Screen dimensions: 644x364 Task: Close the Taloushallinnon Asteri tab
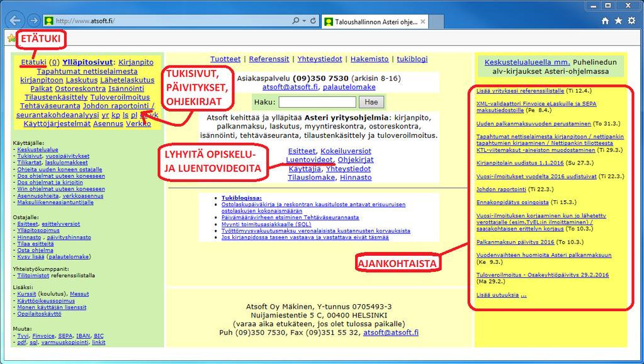point(422,22)
